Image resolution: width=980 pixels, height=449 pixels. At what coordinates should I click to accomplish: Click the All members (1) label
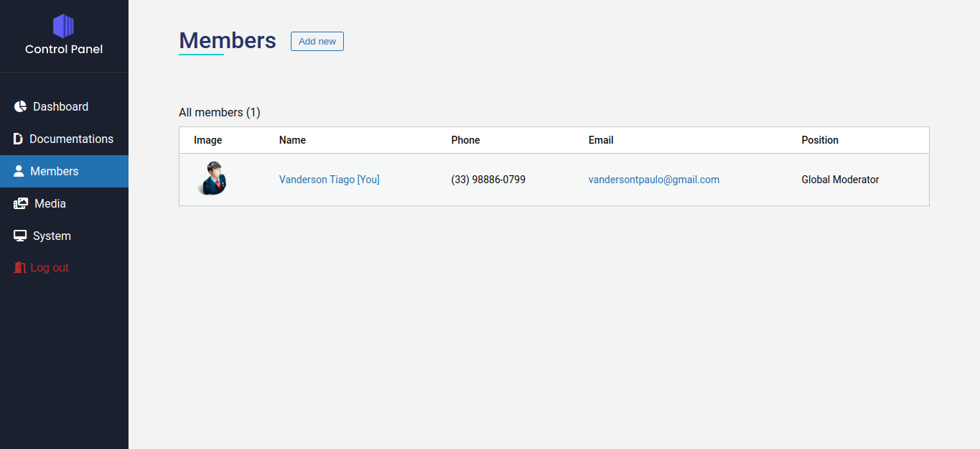pyautogui.click(x=220, y=112)
